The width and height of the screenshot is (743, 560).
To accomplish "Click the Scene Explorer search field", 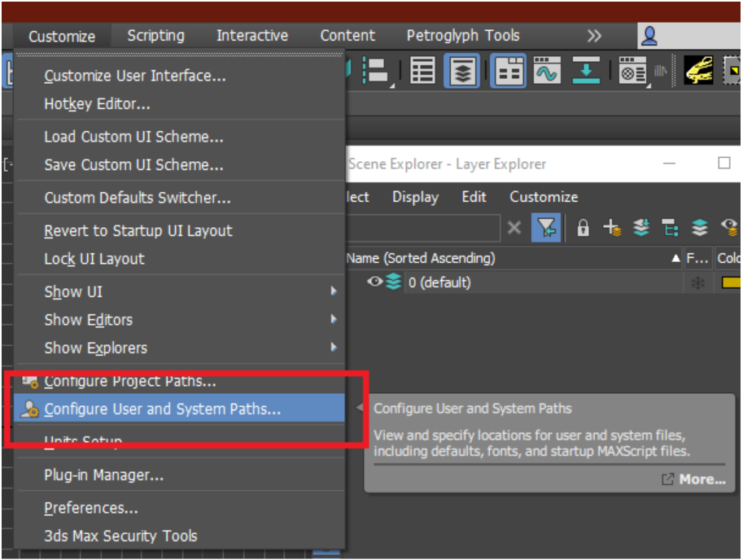I will (x=423, y=228).
